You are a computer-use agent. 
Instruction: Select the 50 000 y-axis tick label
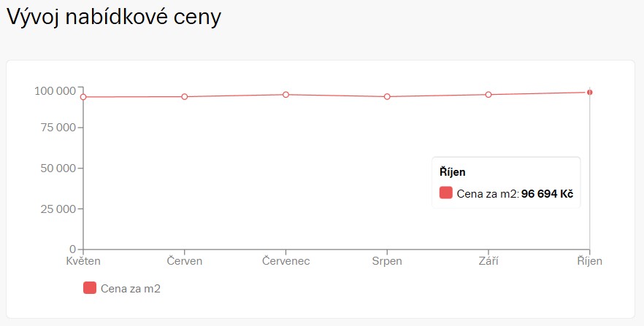[58, 168]
